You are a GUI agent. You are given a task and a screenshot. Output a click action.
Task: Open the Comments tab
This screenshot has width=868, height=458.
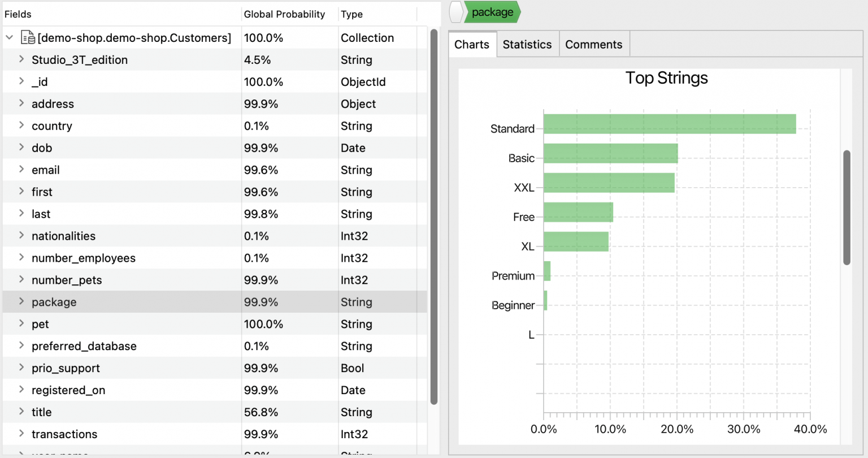[x=593, y=44]
